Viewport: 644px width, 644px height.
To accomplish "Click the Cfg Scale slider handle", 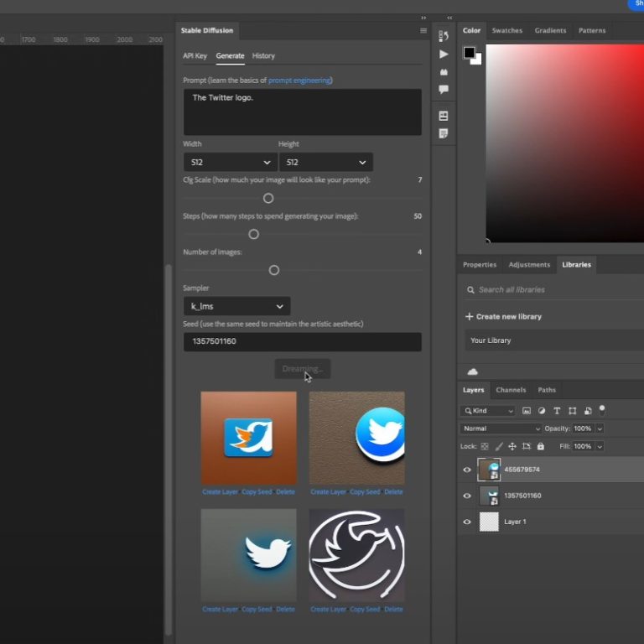I will [x=268, y=199].
